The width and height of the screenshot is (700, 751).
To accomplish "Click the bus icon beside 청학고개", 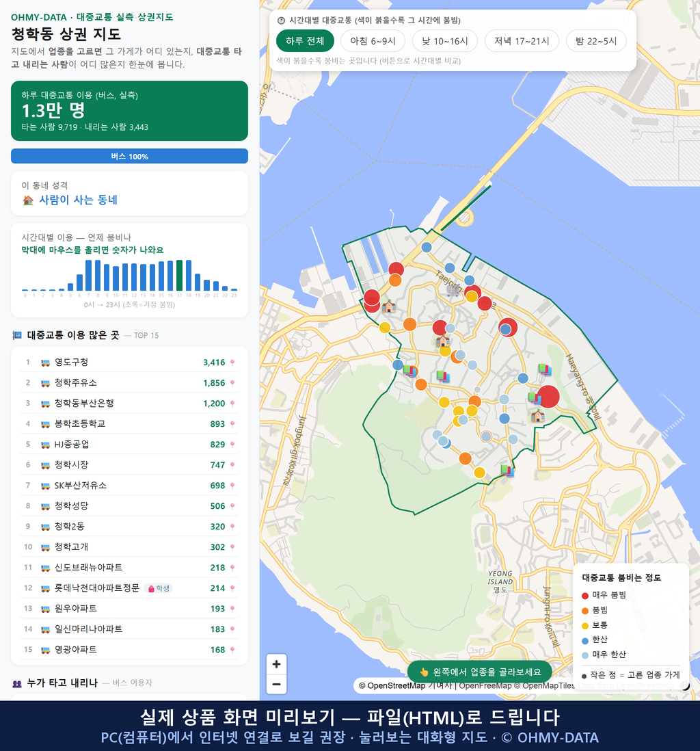I will pyautogui.click(x=46, y=547).
